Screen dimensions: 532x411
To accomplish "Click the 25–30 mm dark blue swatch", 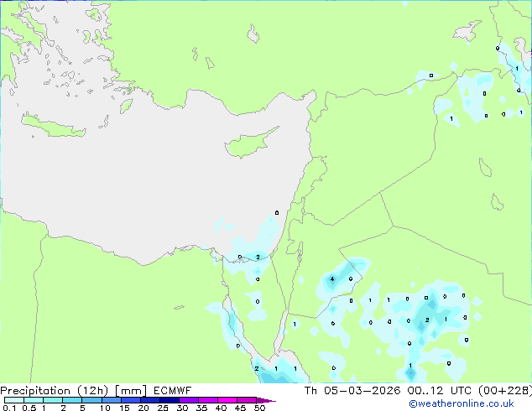I will (170, 400).
